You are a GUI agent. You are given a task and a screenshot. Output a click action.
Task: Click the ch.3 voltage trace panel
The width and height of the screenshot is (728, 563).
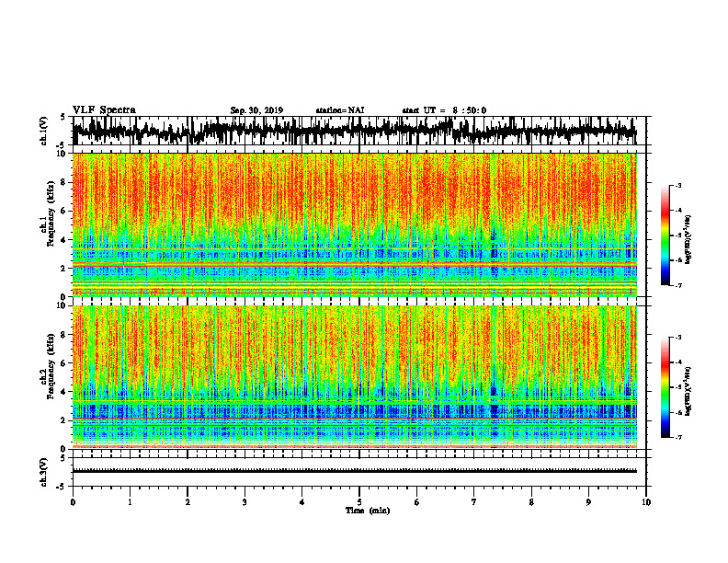tap(359, 472)
